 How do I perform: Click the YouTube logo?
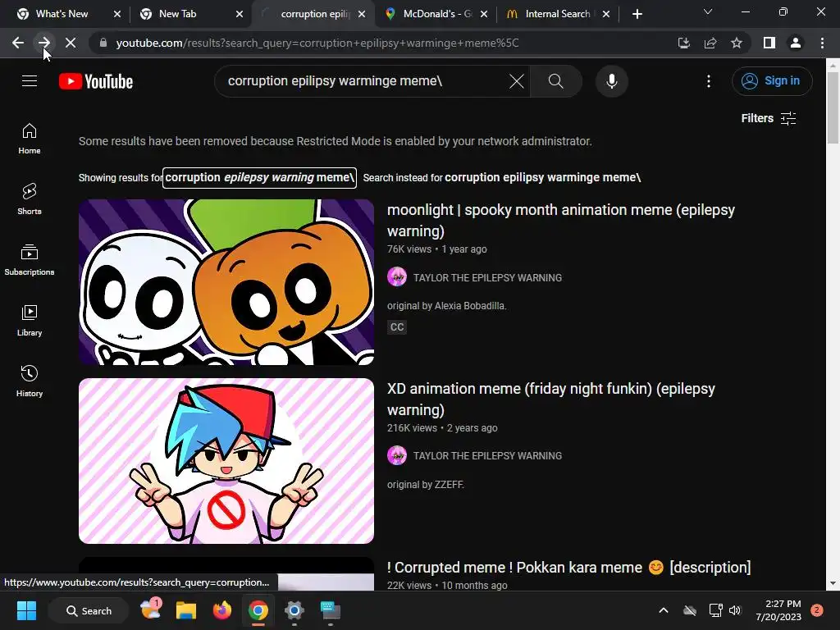click(96, 81)
